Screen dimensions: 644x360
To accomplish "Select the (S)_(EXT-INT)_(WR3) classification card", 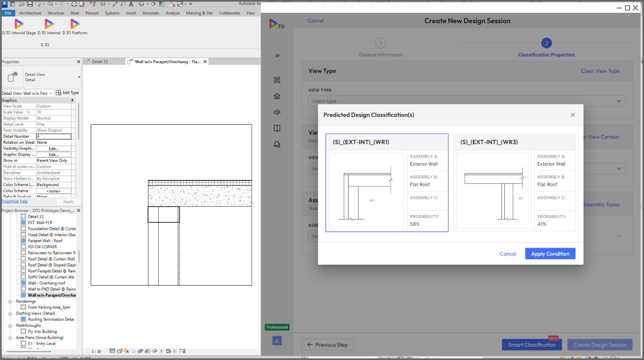I will coord(514,182).
